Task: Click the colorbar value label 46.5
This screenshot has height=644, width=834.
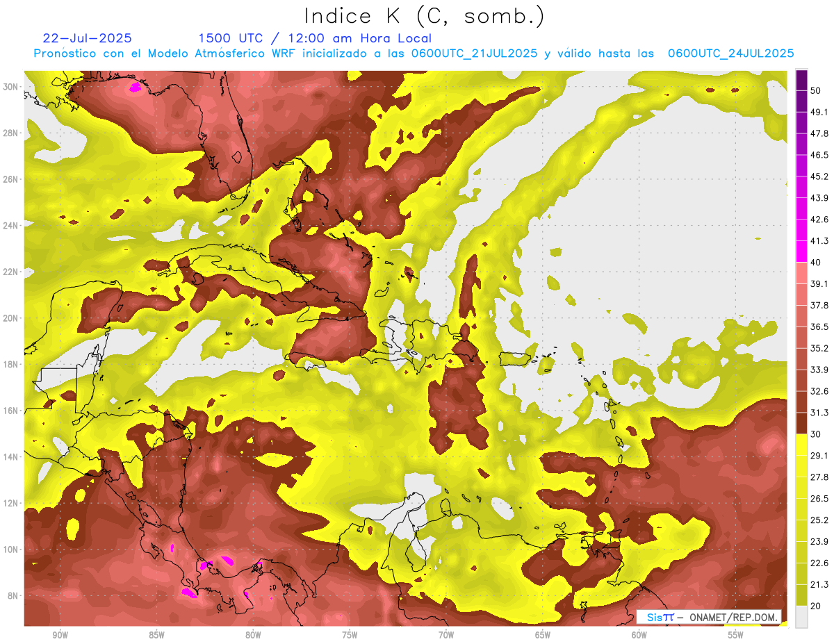Action: (819, 155)
